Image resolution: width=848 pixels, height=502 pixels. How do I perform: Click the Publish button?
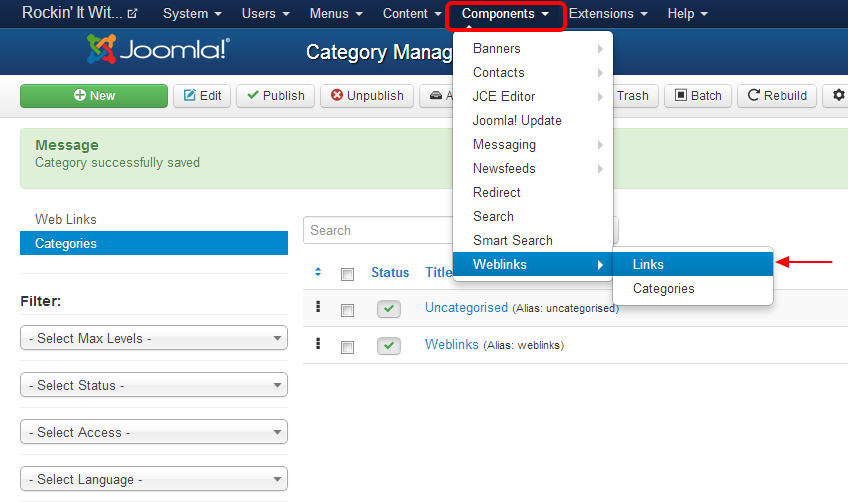click(x=275, y=96)
